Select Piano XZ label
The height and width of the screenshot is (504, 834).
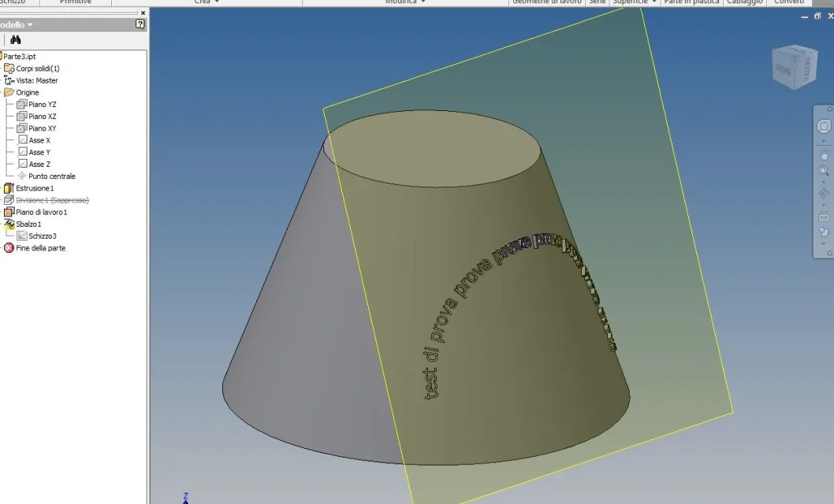(43, 117)
